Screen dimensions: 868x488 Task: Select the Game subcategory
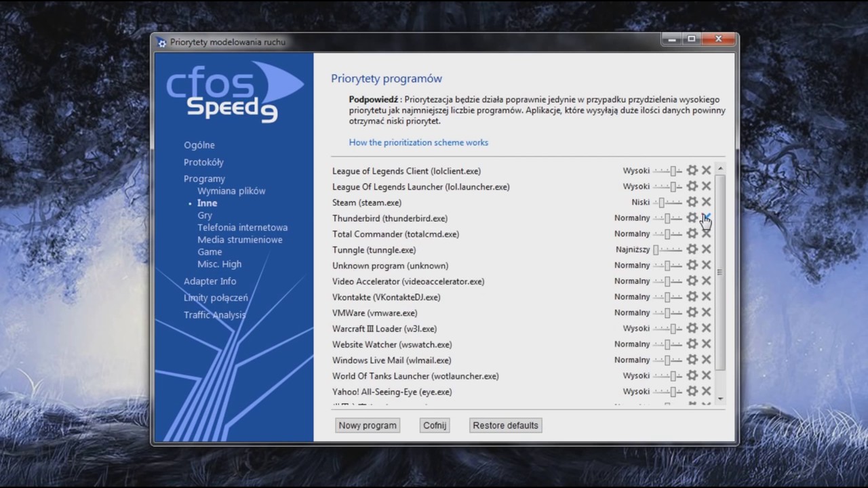pos(210,252)
